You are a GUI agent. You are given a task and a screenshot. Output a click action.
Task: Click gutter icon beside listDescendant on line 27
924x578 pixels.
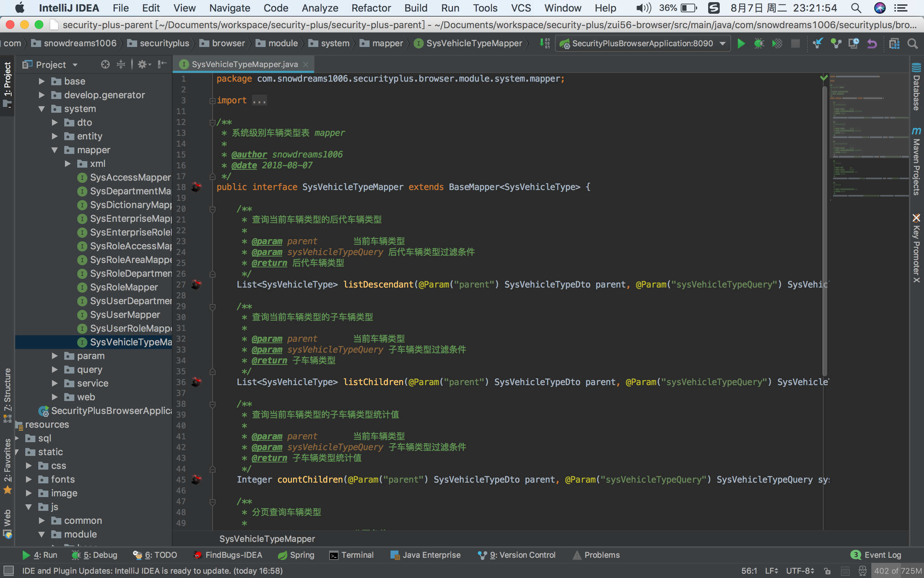(x=196, y=284)
